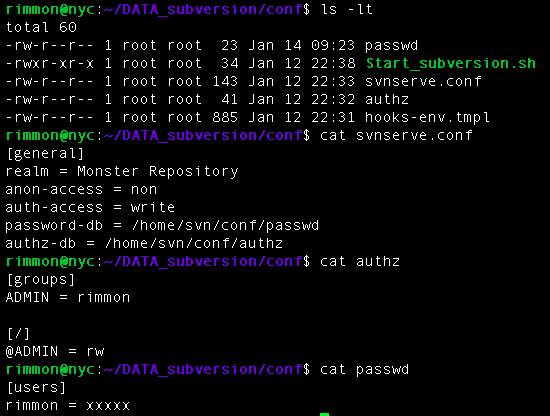Click the [users] section header
Image resolution: width=550 pixels, height=416 pixels.
coord(36,388)
